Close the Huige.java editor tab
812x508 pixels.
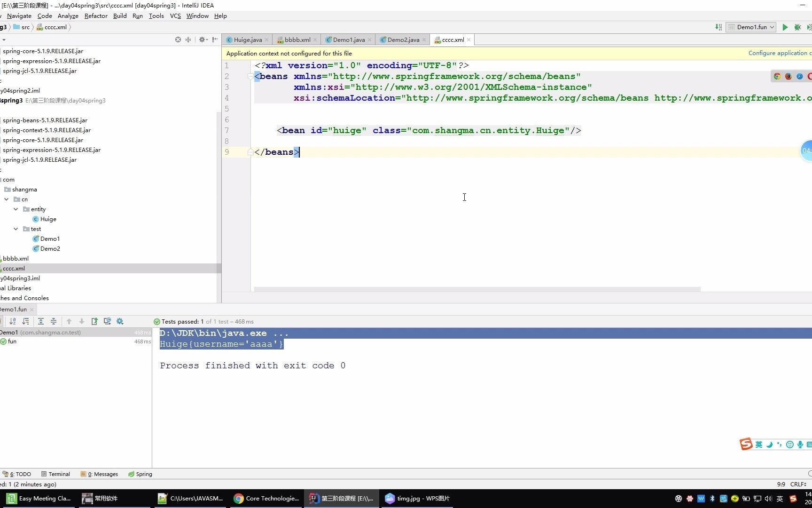[x=267, y=40]
